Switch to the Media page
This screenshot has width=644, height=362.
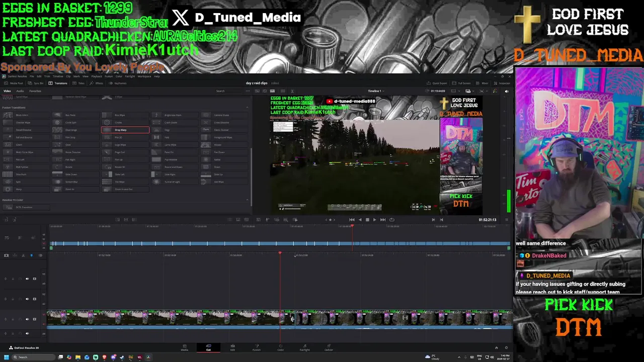click(184, 347)
